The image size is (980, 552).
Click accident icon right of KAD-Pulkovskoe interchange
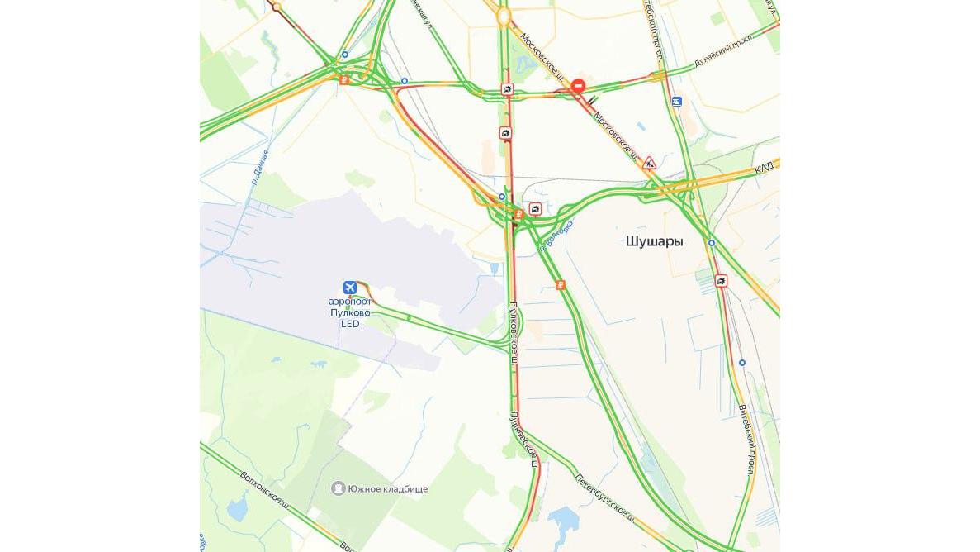click(x=535, y=208)
